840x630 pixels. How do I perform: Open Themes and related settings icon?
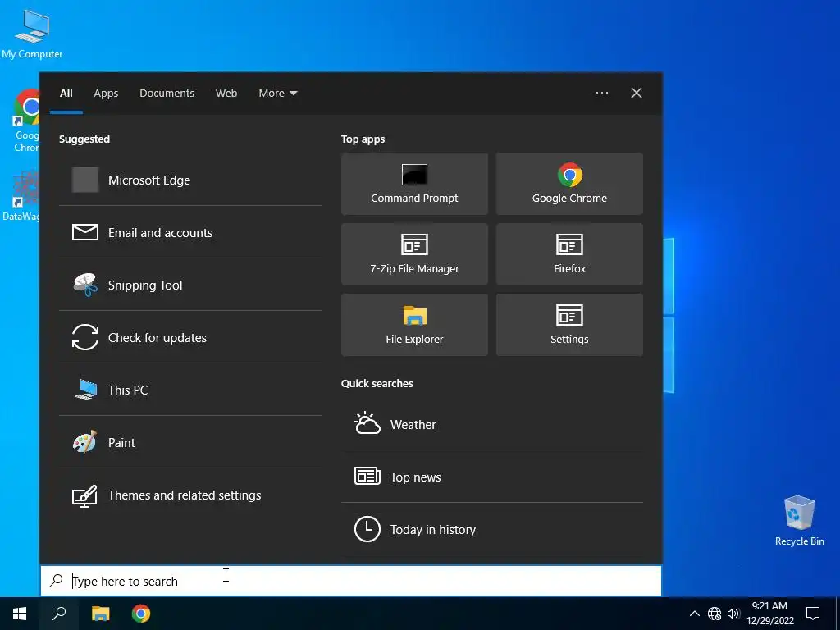tap(85, 495)
